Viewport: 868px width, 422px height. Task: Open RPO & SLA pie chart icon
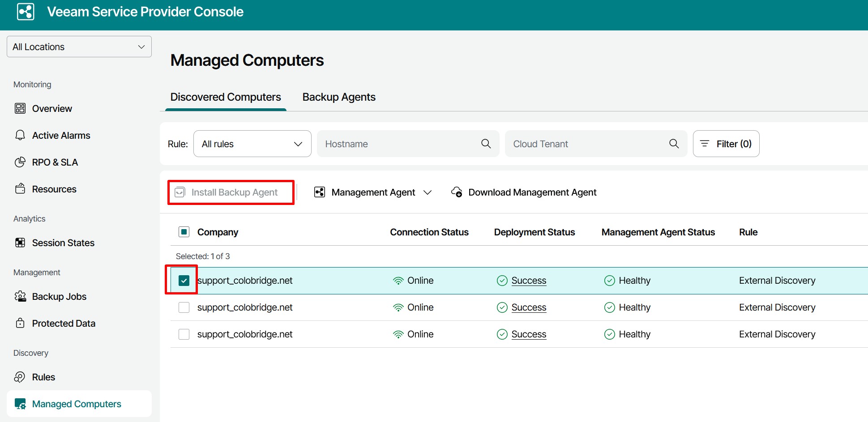point(20,162)
